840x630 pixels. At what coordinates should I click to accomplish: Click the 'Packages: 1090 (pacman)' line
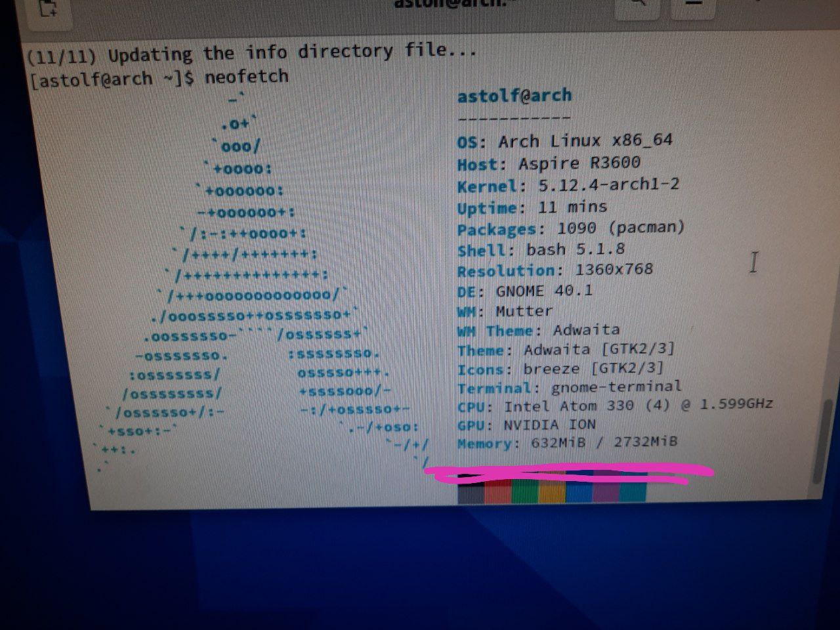(x=571, y=228)
